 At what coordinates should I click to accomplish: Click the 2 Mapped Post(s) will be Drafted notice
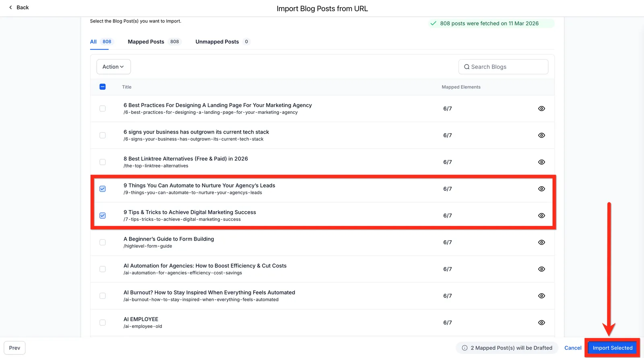507,348
